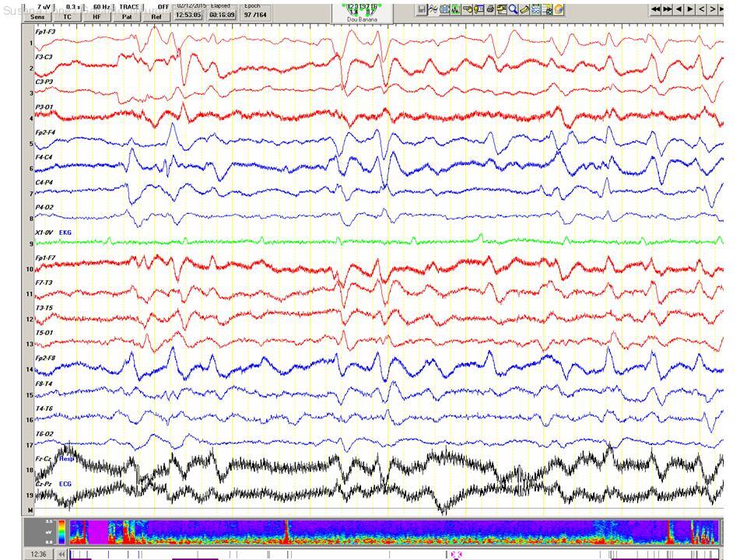Screen dimensions: 747x560
Task: Click the Pat pattern button
Action: tap(127, 16)
